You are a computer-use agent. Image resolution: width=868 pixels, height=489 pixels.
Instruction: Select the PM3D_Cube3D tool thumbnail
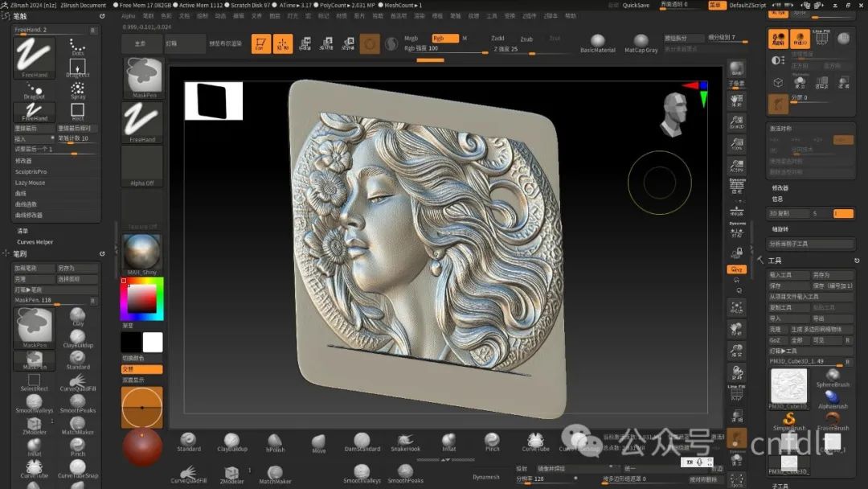coord(789,388)
